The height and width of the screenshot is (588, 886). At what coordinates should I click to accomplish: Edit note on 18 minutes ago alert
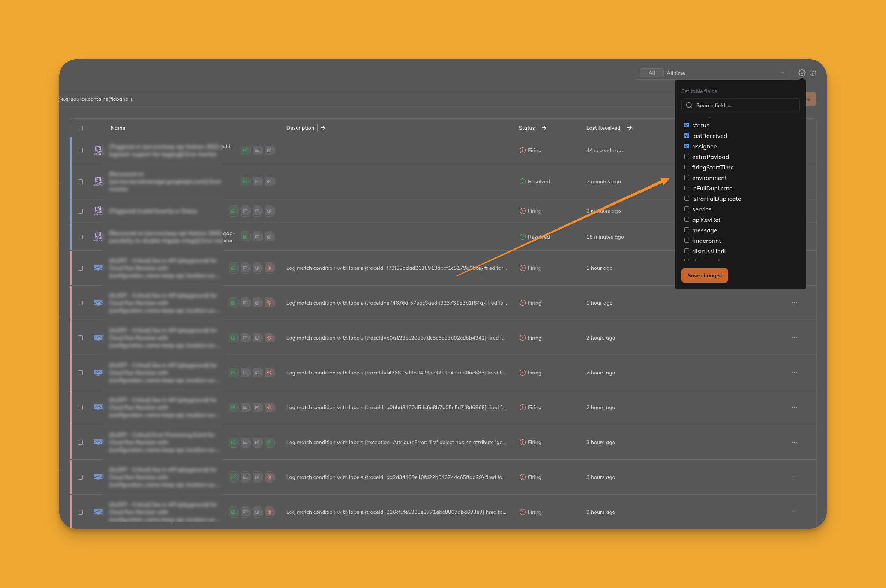[x=269, y=237]
